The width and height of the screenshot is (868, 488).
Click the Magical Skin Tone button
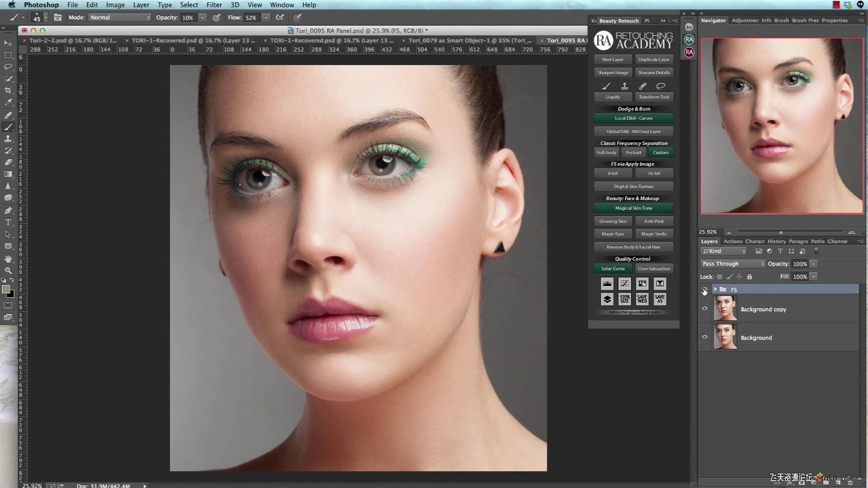pos(633,208)
